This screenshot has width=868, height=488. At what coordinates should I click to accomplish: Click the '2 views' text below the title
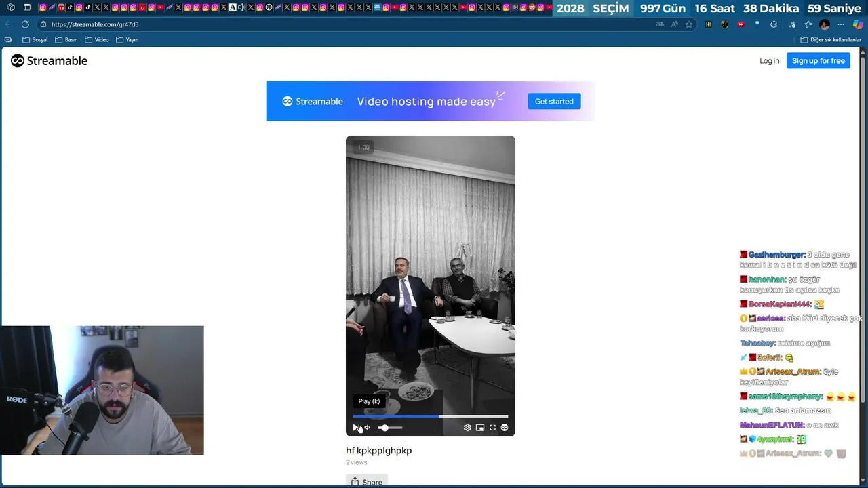click(x=357, y=462)
